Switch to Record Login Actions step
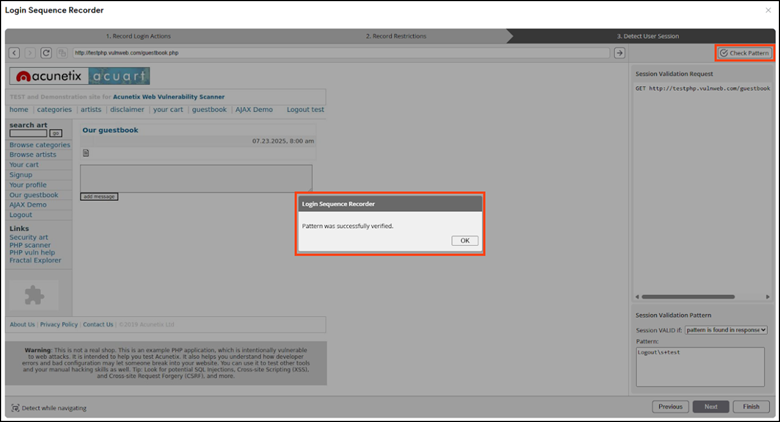The height and width of the screenshot is (422, 780). (x=138, y=36)
